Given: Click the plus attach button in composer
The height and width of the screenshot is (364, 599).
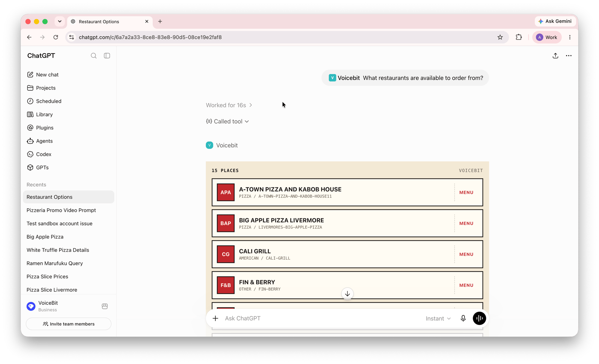Looking at the screenshot, I should [215, 318].
